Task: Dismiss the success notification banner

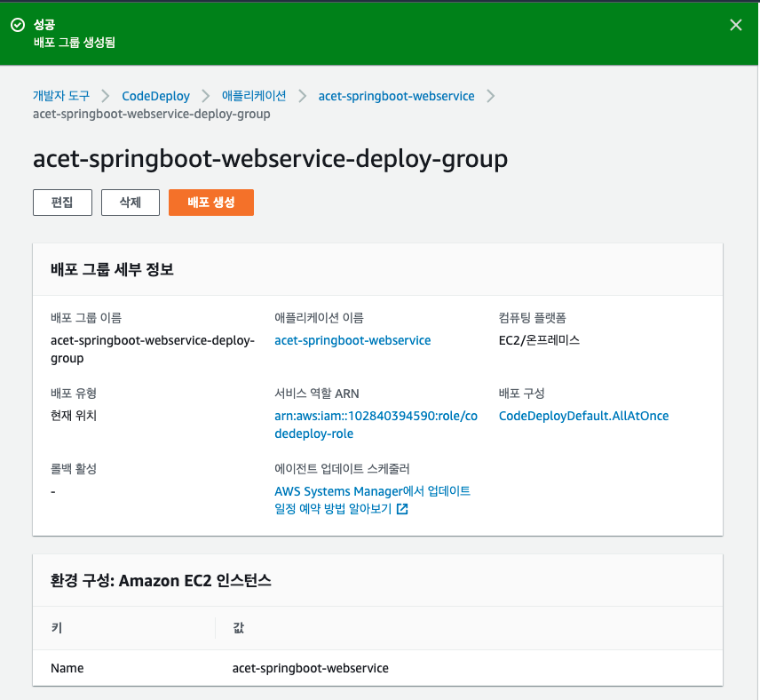Action: [x=735, y=25]
